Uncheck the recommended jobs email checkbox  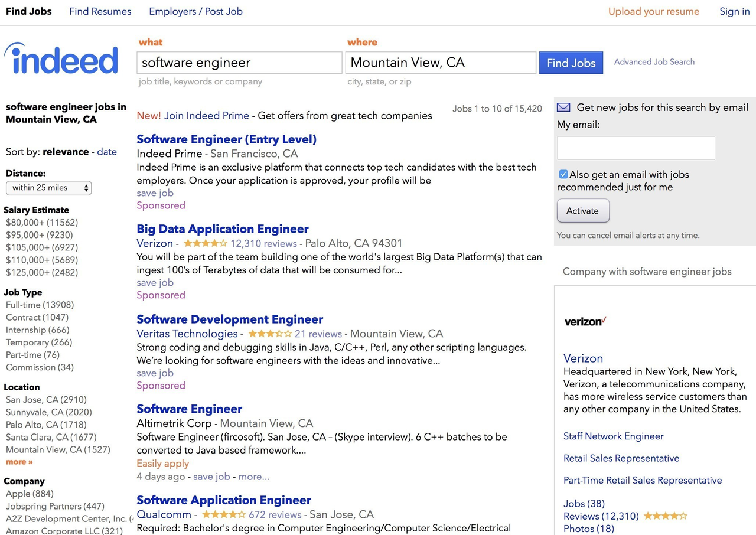563,174
